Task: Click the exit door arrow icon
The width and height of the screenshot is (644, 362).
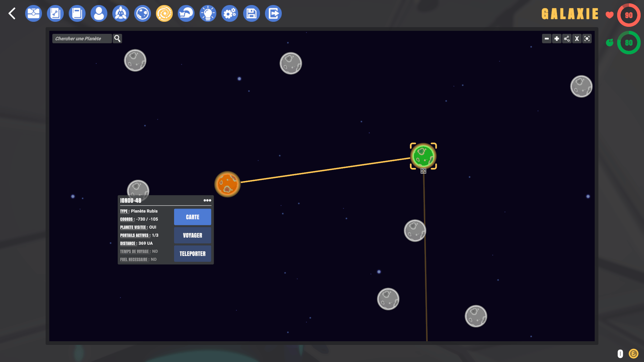Action: pos(273,14)
